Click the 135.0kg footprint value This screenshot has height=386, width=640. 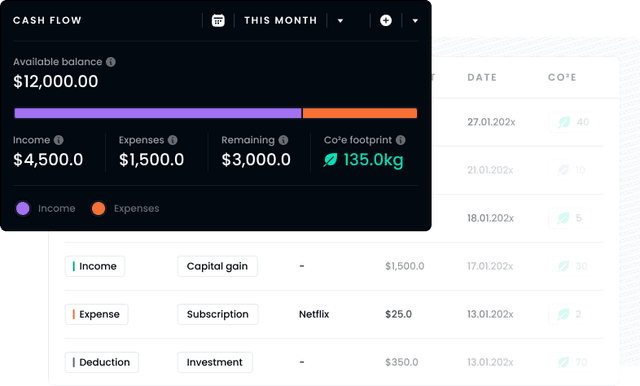point(373,160)
